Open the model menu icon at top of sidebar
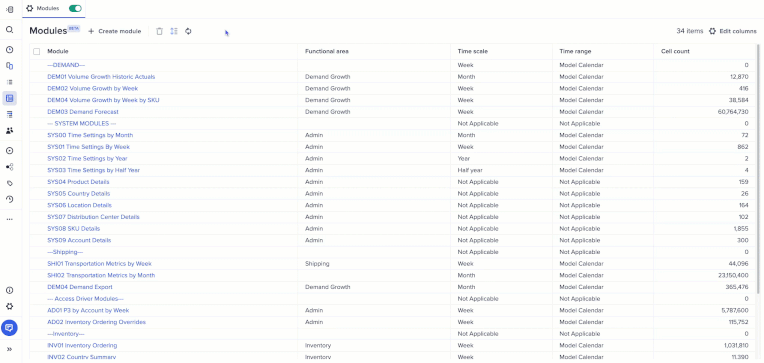Image resolution: width=764 pixels, height=363 pixels. 9,9
